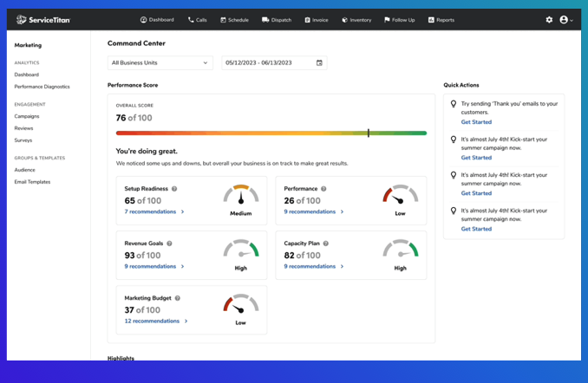The width and height of the screenshot is (588, 383).
Task: Open Campaigns in the sidebar
Action: [27, 116]
